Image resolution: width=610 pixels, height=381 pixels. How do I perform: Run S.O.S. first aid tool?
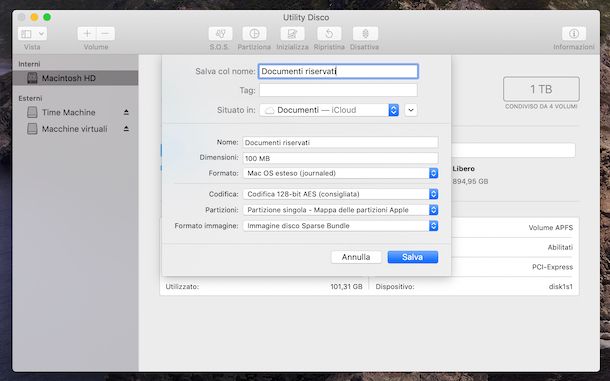pyautogui.click(x=220, y=34)
